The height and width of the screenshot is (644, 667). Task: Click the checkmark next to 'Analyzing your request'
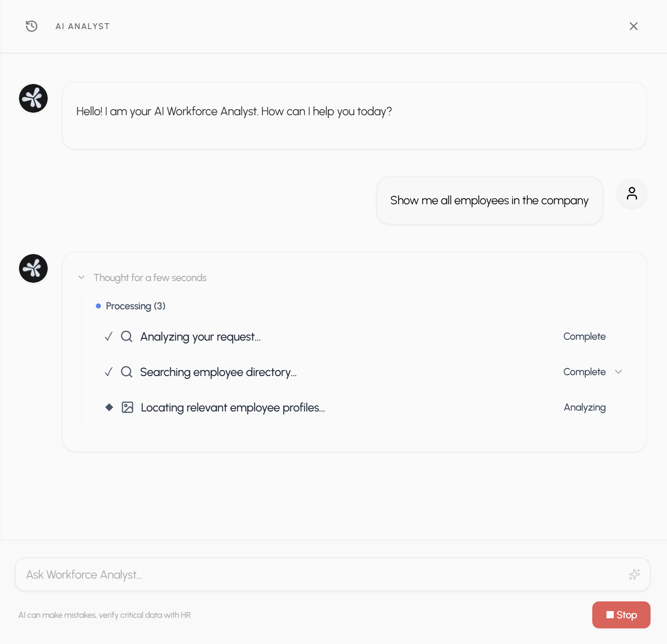click(x=108, y=336)
